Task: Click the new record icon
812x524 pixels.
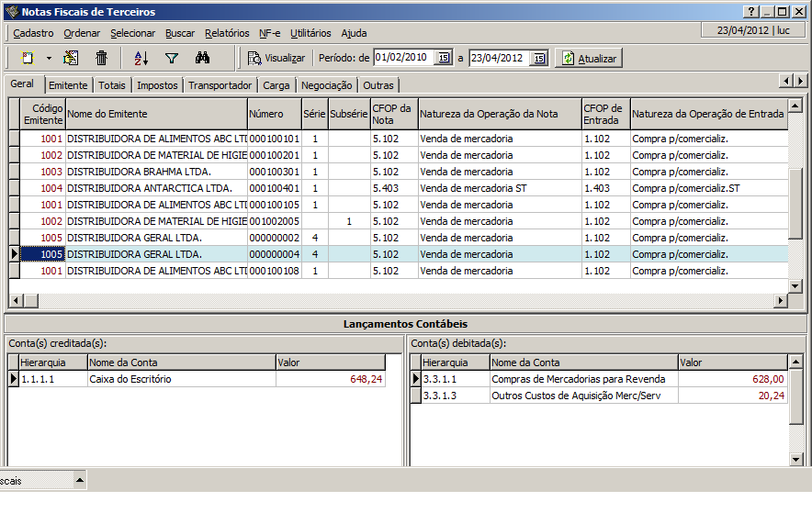Action: pyautogui.click(x=28, y=58)
